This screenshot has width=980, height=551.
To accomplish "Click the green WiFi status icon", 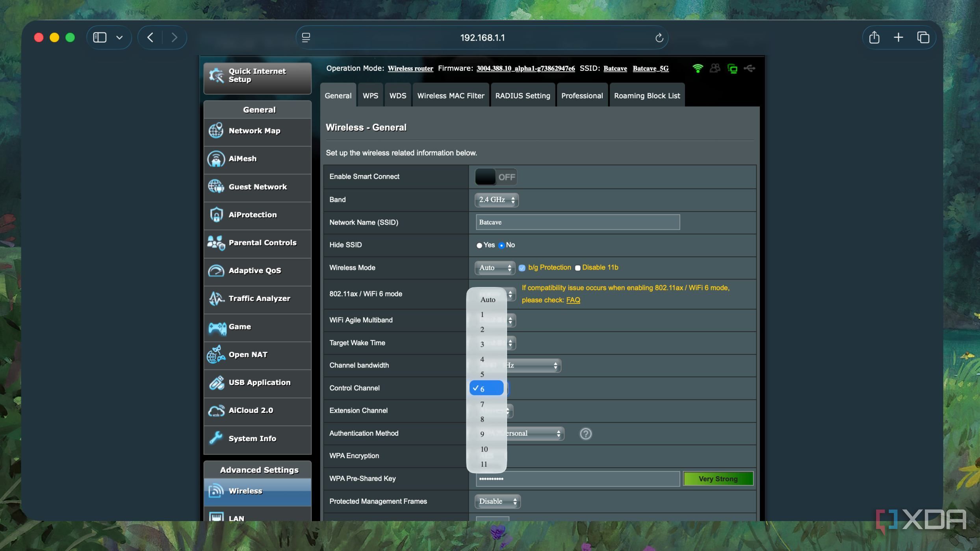I will coord(698,68).
